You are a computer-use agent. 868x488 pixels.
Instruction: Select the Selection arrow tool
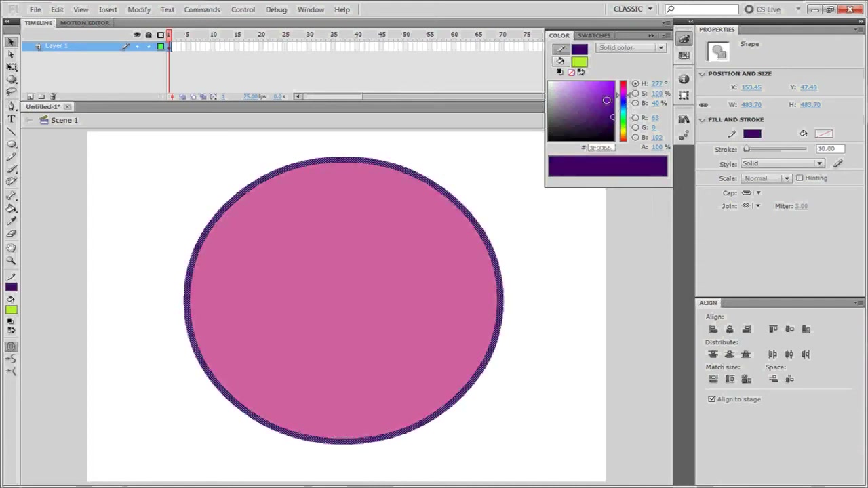coord(11,42)
